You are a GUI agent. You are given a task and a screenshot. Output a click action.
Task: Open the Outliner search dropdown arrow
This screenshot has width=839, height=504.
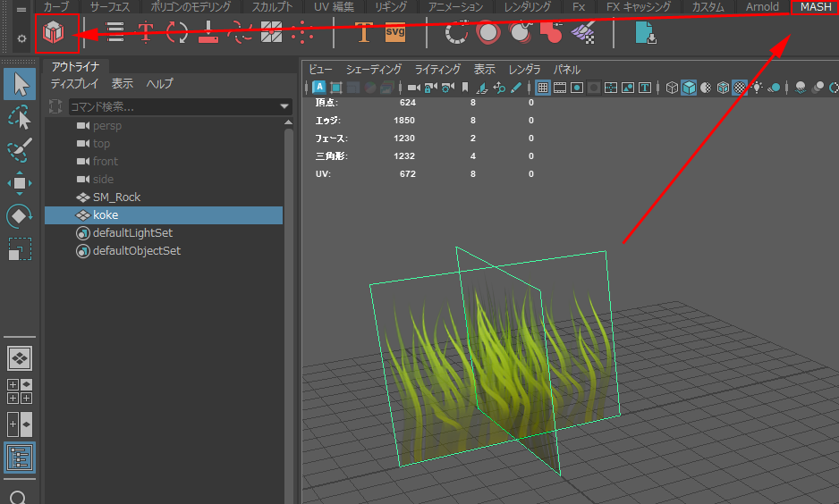coord(284,107)
